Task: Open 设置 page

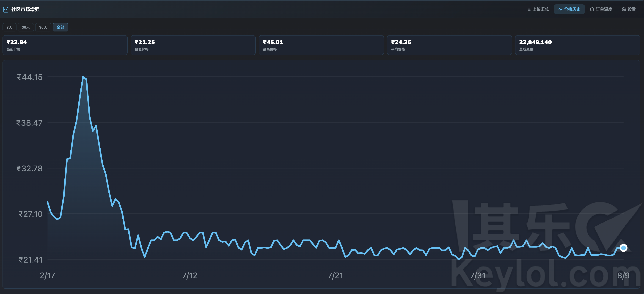Action: (628, 9)
